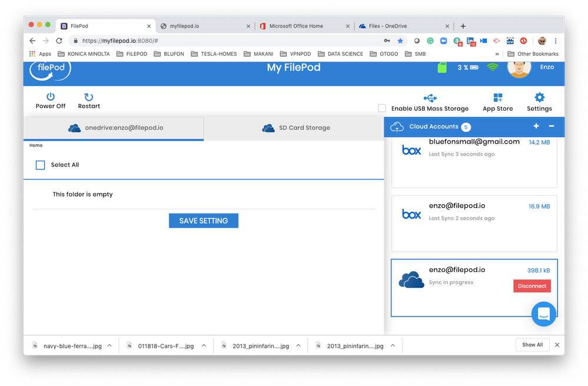Check the Select All checkbox
Viewport: 588px width, 386px height.
[x=40, y=165]
